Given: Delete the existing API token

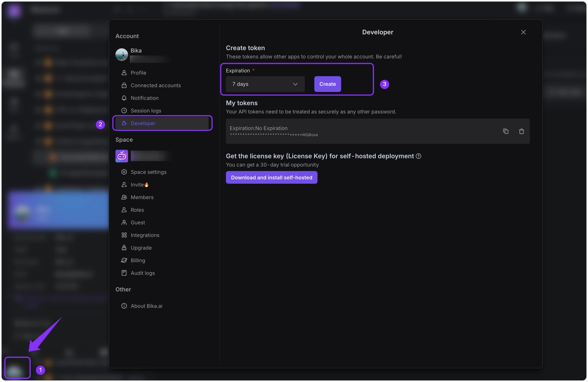Looking at the screenshot, I should tap(521, 131).
